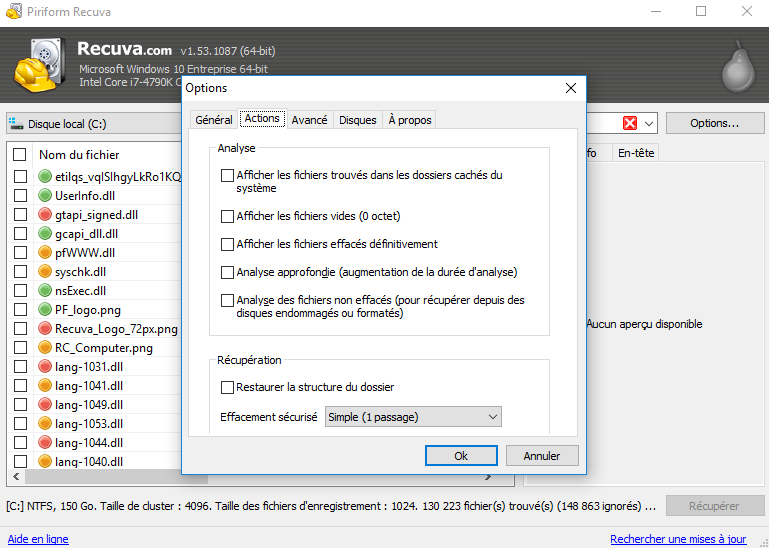769x548 pixels.
Task: Click the green status dot beside the etilqs file
Action: pos(45,176)
